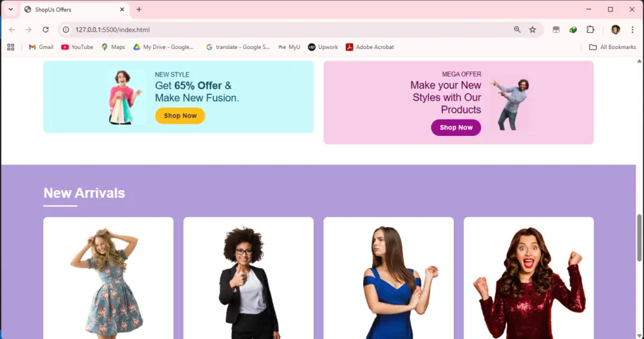Open the Extensions puzzle icon
Image resolution: width=644 pixels, height=339 pixels.
pyautogui.click(x=590, y=30)
